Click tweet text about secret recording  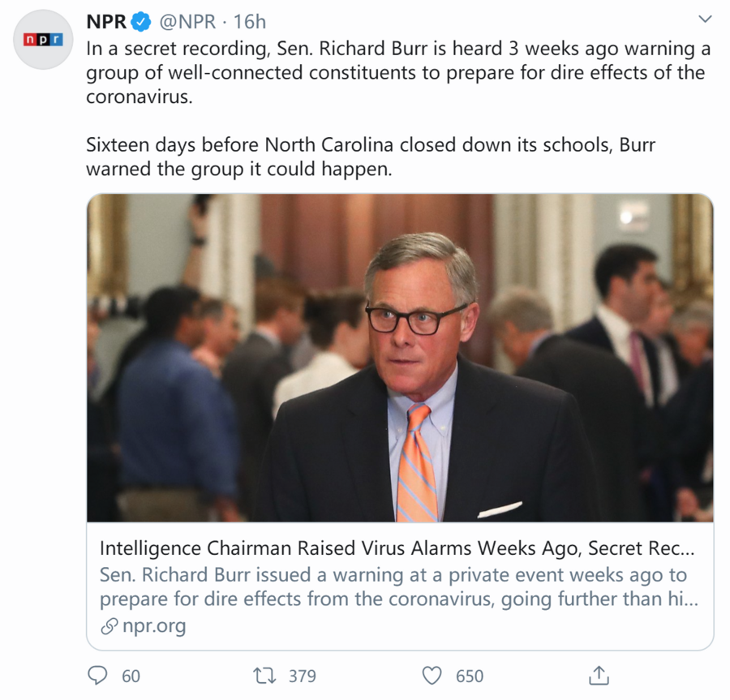(x=397, y=71)
